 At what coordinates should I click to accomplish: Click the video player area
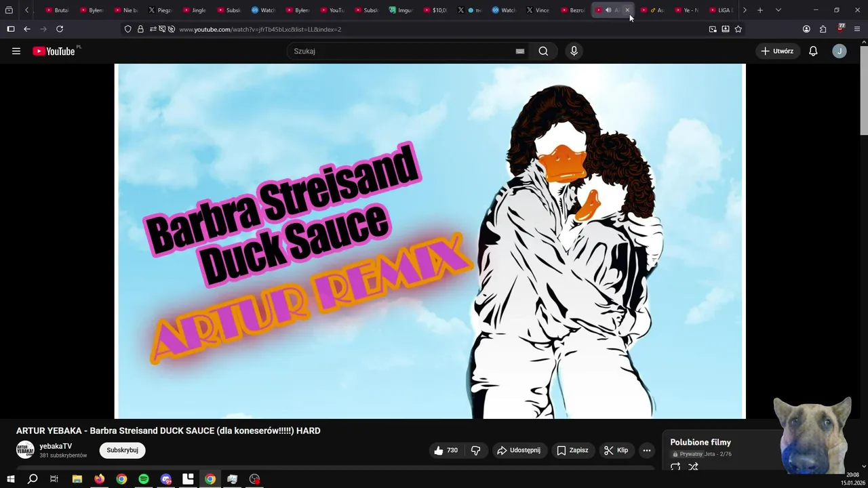[x=430, y=241]
